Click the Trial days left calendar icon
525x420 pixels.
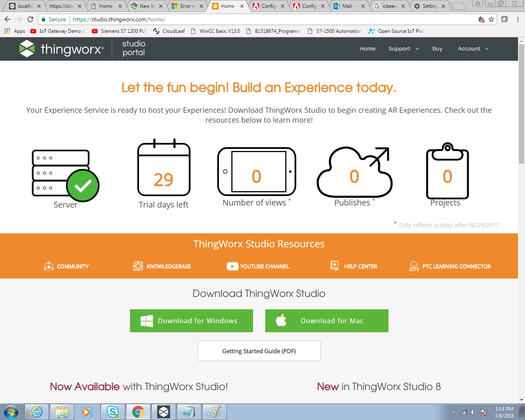pyautogui.click(x=164, y=167)
